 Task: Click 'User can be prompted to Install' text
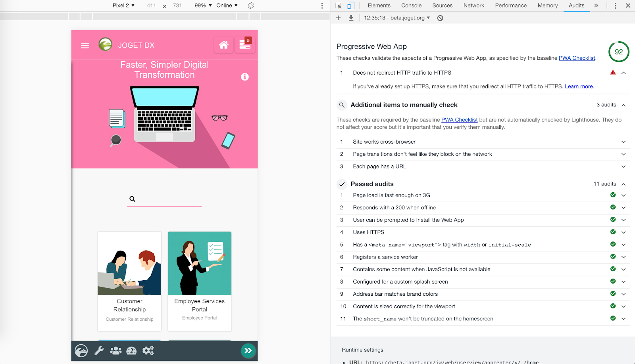[408, 220]
